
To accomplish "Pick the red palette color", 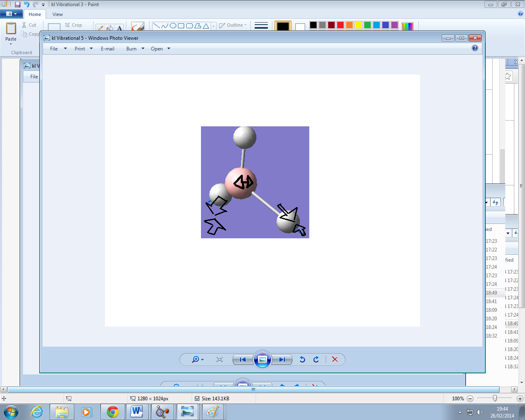I will coord(340,25).
